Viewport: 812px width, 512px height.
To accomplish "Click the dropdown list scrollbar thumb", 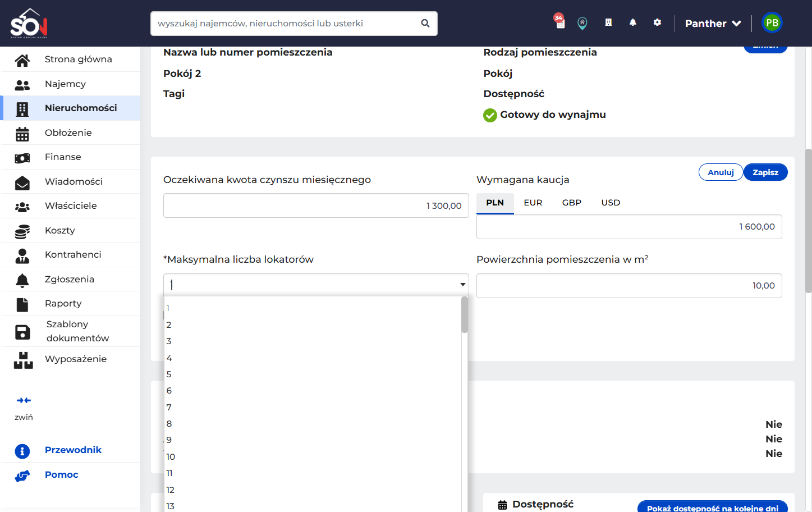I will click(x=465, y=315).
